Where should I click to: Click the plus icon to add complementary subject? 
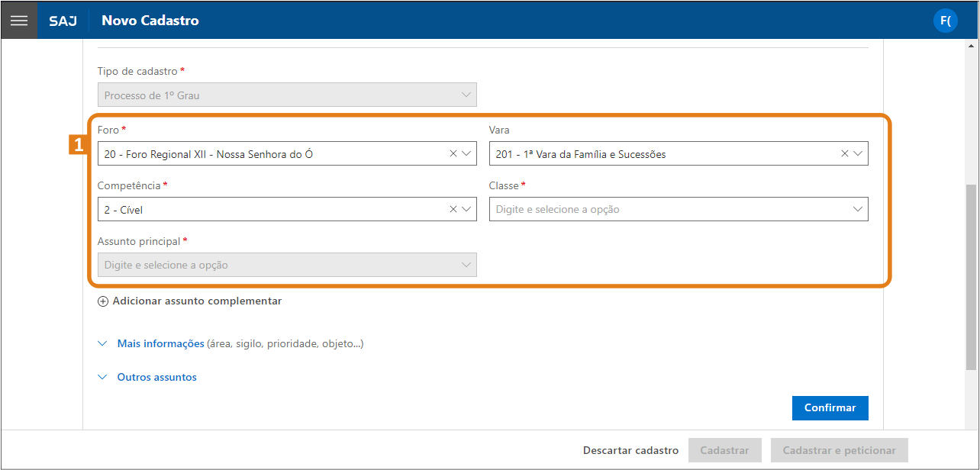(103, 301)
